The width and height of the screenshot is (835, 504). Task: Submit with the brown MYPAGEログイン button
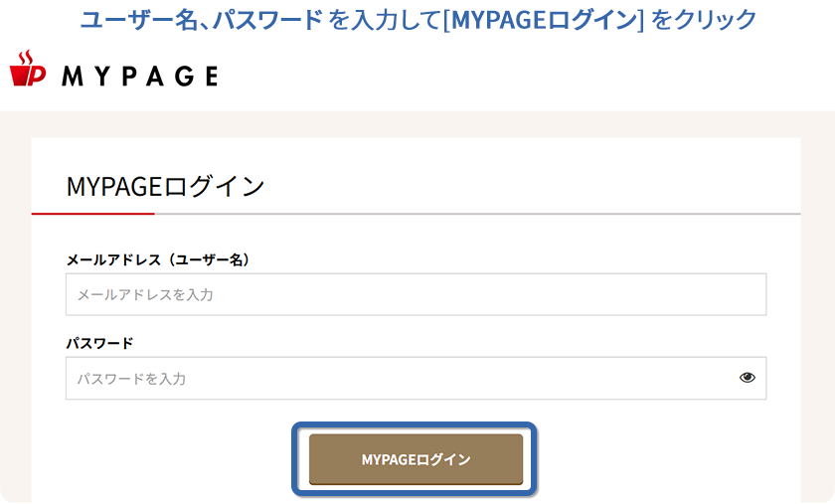pos(416,459)
